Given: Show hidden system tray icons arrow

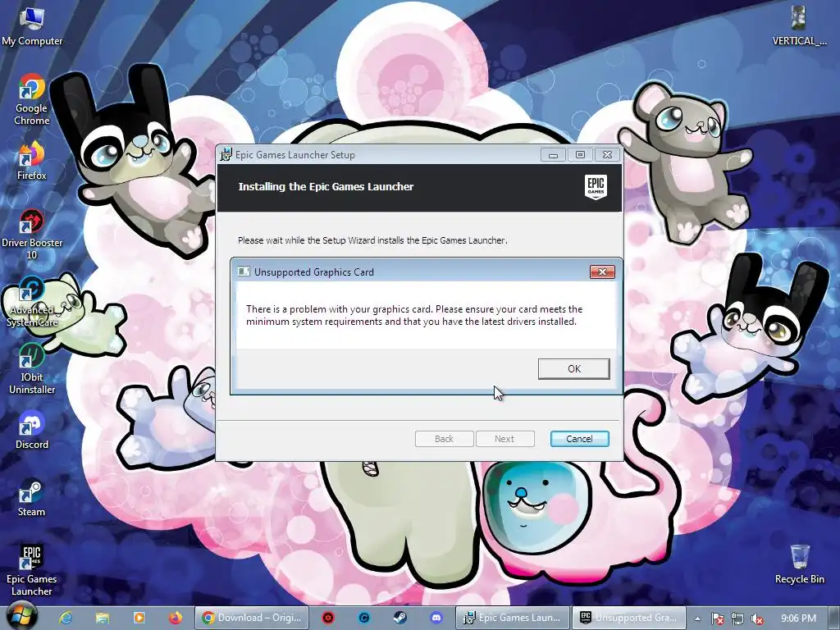Looking at the screenshot, I should pyautogui.click(x=697, y=619).
